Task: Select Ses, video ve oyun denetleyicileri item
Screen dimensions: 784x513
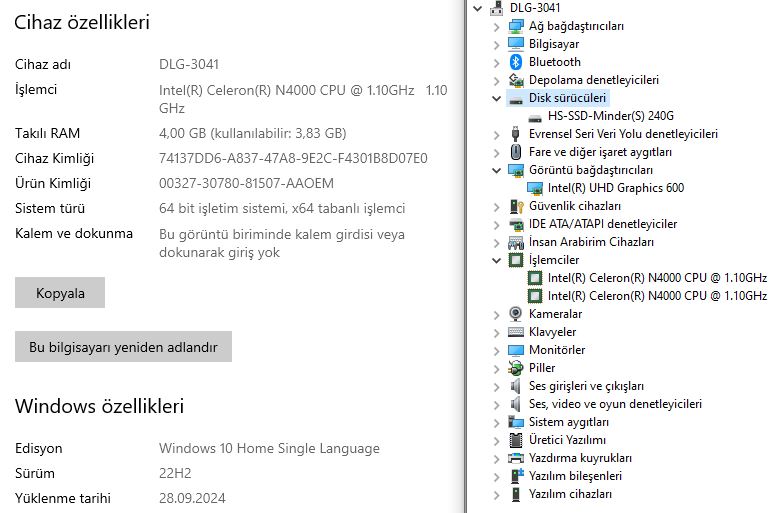Action: pyautogui.click(x=615, y=404)
